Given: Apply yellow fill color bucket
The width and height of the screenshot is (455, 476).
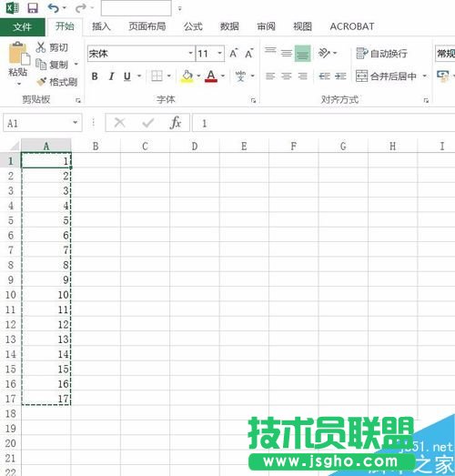Looking at the screenshot, I should click(x=187, y=76).
